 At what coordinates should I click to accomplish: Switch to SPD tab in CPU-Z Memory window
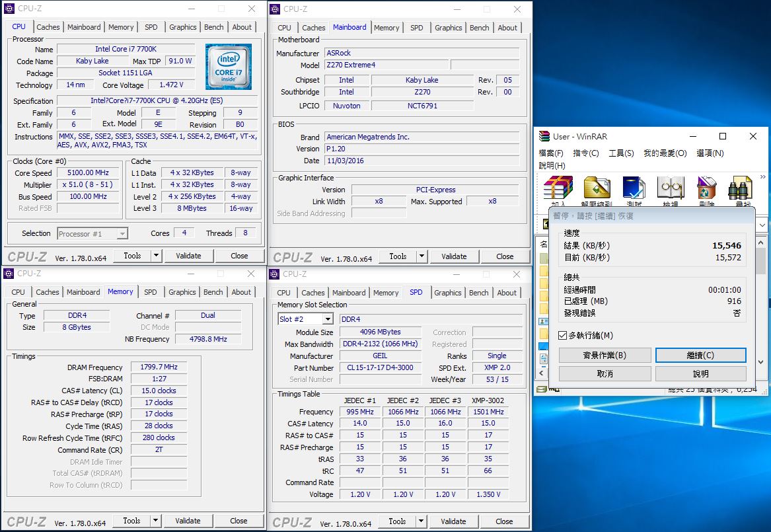151,292
